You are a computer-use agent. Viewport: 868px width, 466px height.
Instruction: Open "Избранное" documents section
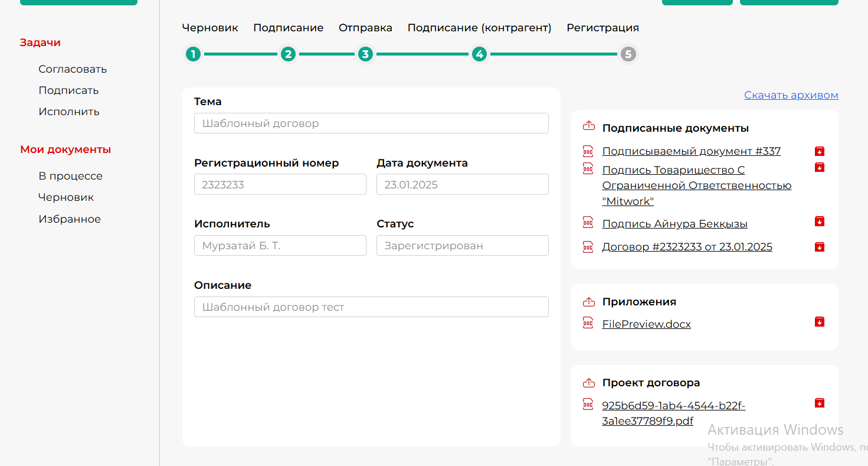(x=70, y=219)
